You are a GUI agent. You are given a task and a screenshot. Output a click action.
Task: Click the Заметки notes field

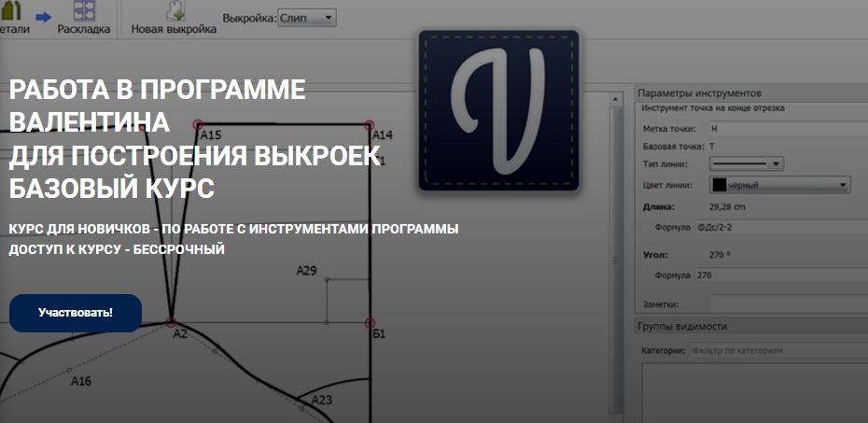click(789, 304)
